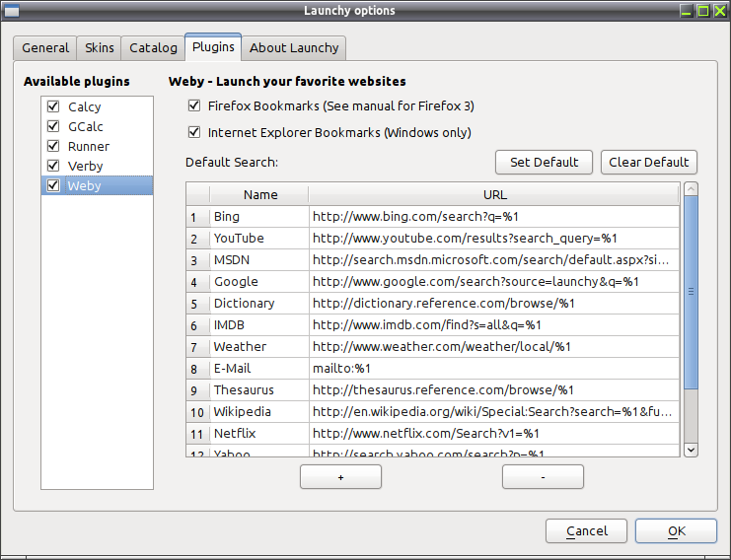Open the Catalog tab

coord(153,48)
